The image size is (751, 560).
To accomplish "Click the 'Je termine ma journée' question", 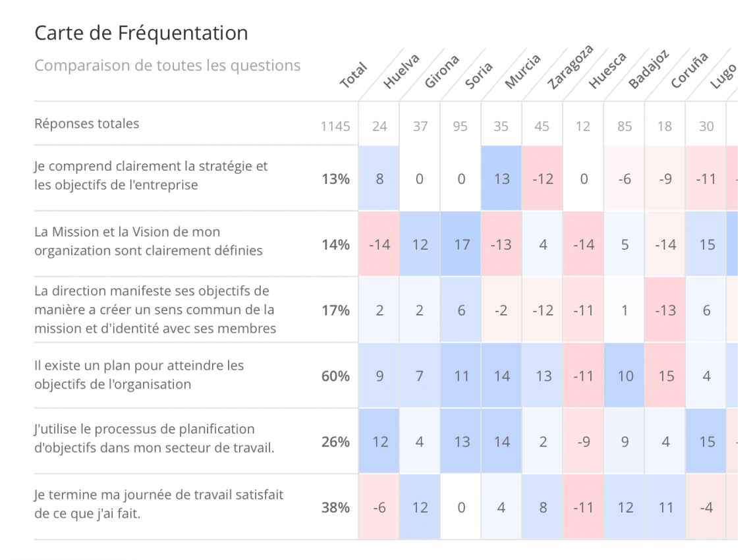I will (x=159, y=503).
